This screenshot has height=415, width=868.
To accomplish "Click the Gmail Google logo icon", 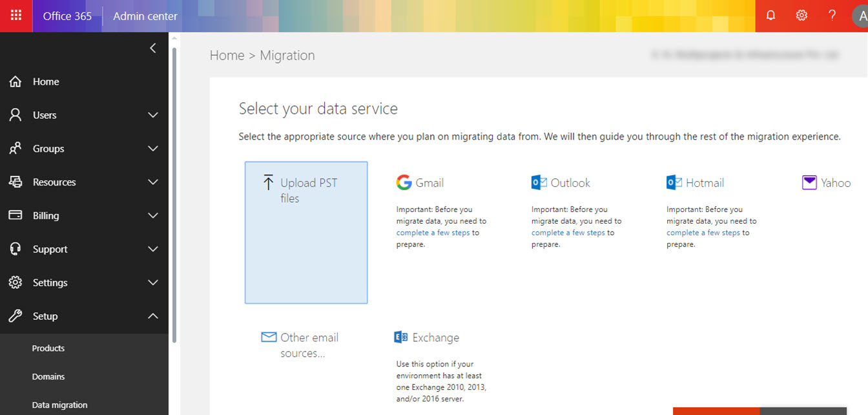I will click(x=404, y=182).
